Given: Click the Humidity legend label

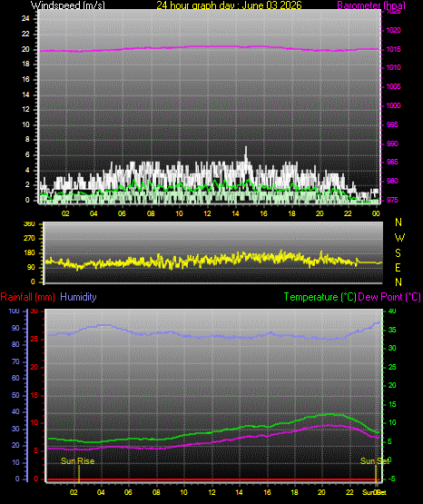Looking at the screenshot, I should pyautogui.click(x=78, y=297).
